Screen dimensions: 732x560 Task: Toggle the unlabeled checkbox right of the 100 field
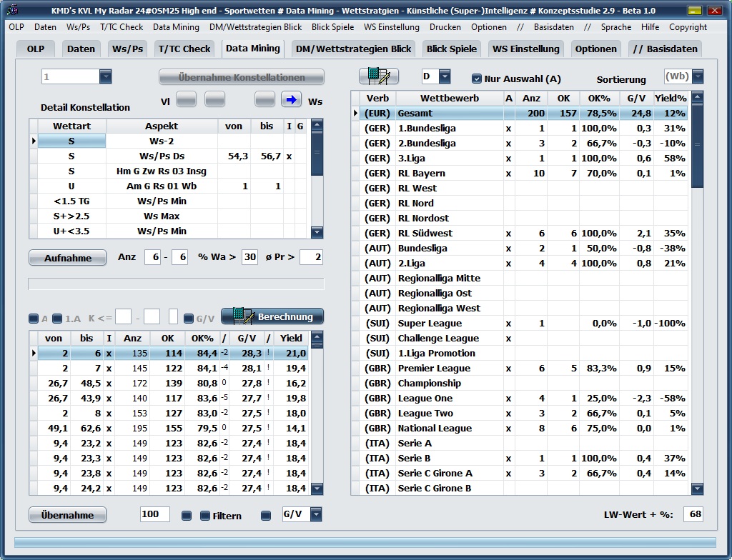coord(187,516)
